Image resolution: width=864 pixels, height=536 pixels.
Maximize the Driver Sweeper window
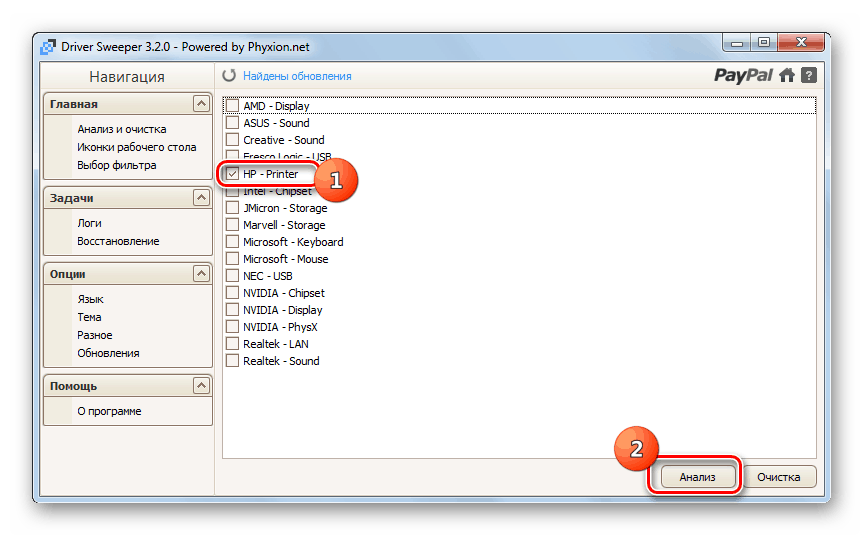764,42
